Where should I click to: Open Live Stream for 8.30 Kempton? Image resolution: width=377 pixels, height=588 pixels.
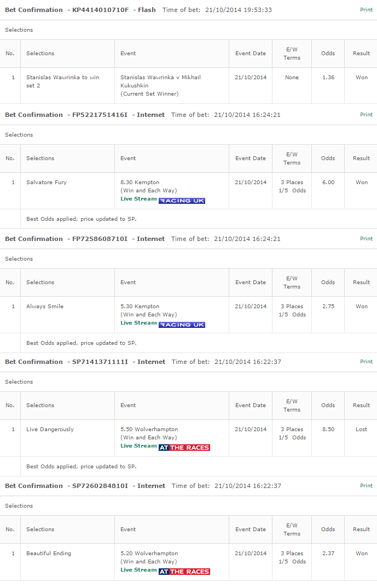coord(138,199)
